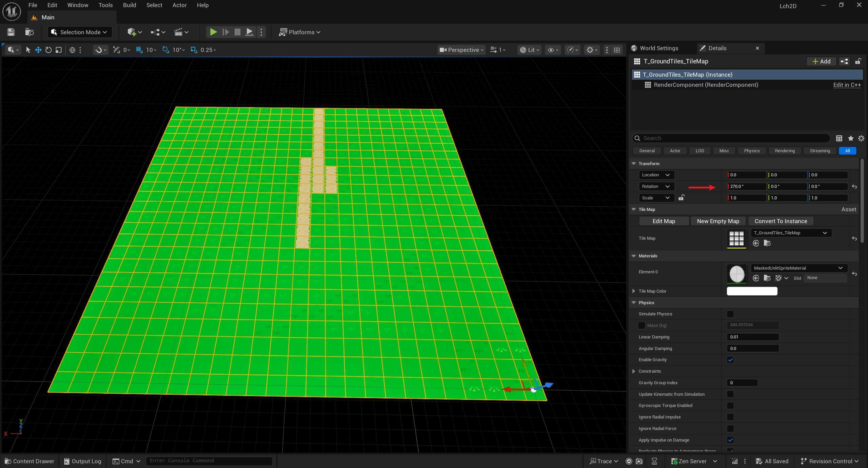Click the favorites star icon in Details
The image size is (868, 468).
coord(850,138)
